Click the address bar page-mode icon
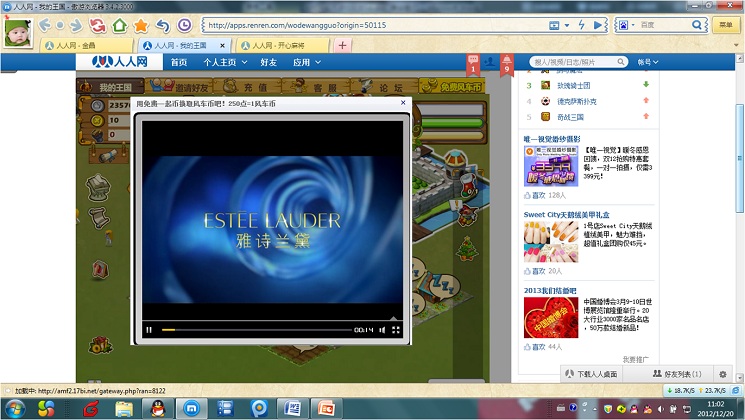The height and width of the screenshot is (420, 745). 554,25
